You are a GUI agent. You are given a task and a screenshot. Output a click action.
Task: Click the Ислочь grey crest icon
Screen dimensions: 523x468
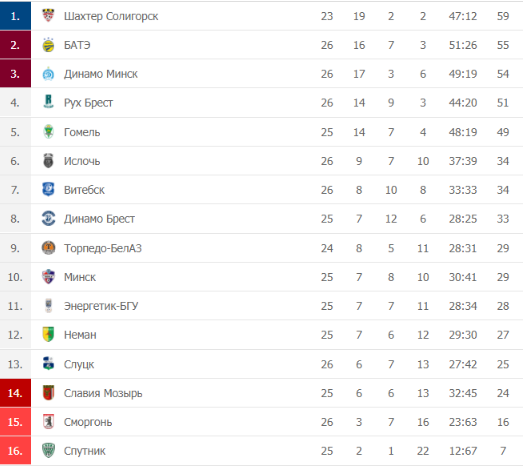(x=48, y=160)
